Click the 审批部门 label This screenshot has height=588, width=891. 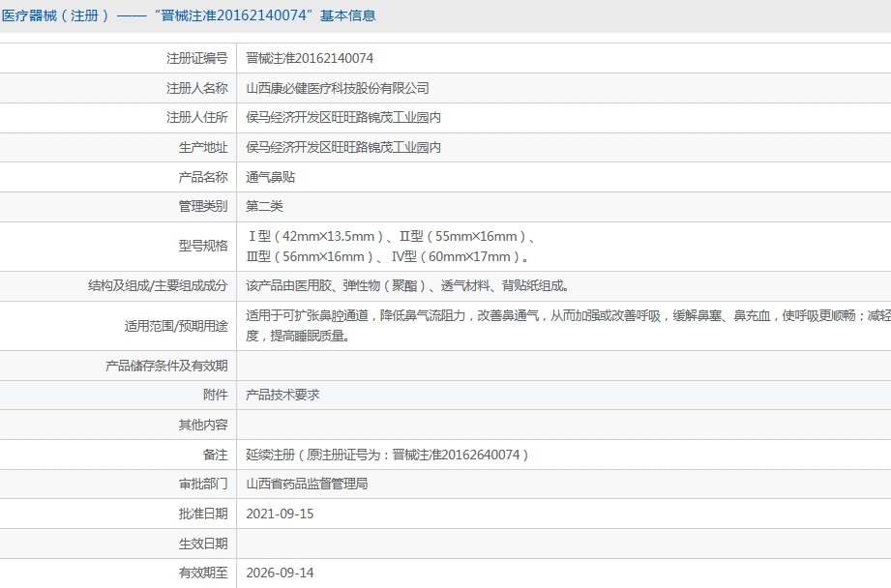pos(203,484)
